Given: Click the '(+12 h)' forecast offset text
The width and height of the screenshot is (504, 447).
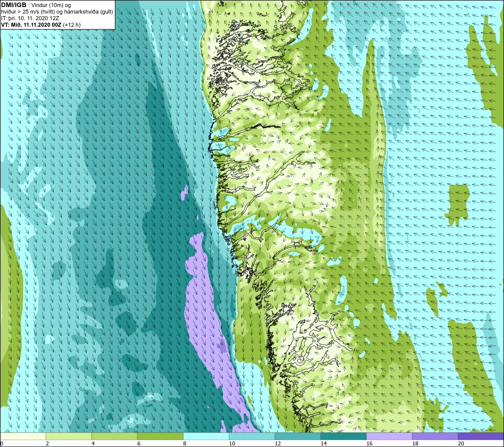Looking at the screenshot, I should pos(72,25).
